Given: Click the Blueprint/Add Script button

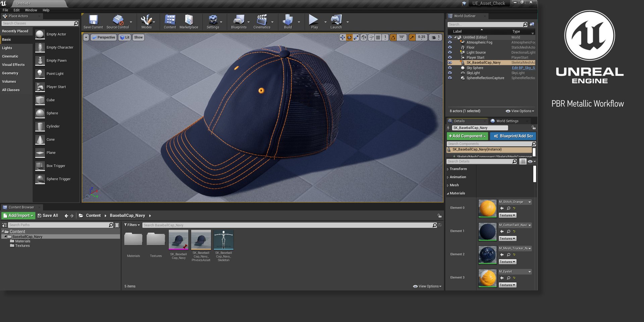Looking at the screenshot, I should (513, 136).
